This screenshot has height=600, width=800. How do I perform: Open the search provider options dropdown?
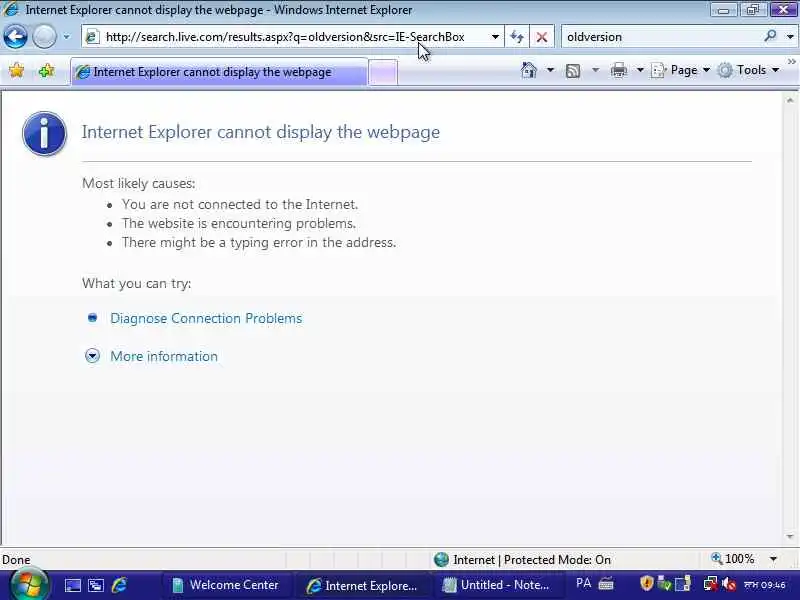point(790,37)
